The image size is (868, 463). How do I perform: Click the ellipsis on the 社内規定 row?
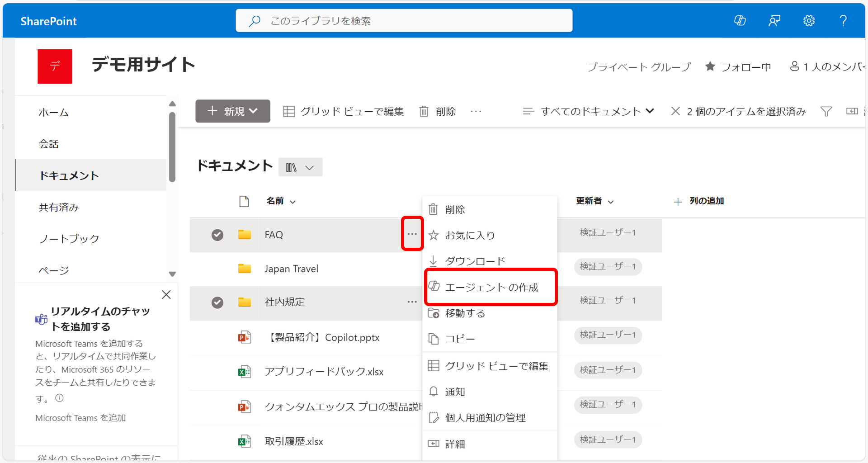point(412,302)
